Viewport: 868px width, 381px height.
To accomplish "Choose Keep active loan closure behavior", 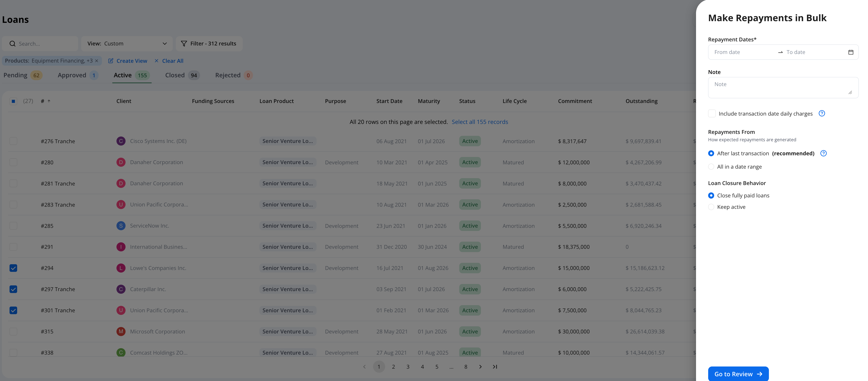I will click(711, 207).
